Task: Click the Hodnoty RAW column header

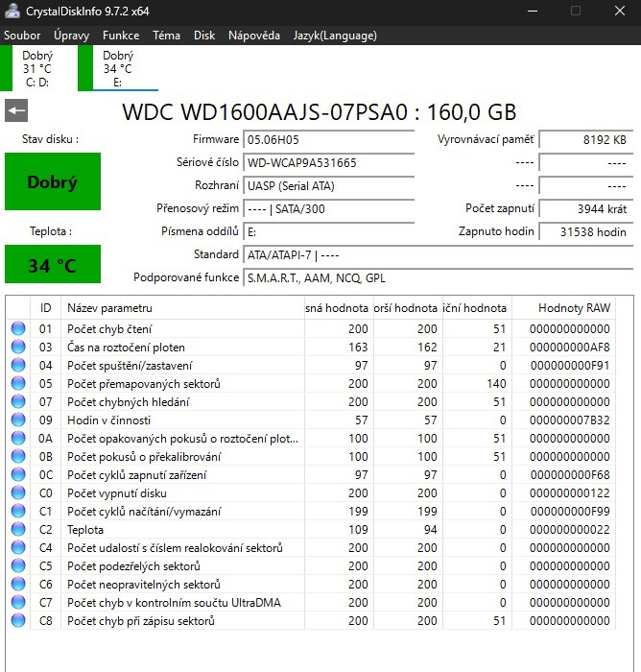Action: pyautogui.click(x=564, y=308)
